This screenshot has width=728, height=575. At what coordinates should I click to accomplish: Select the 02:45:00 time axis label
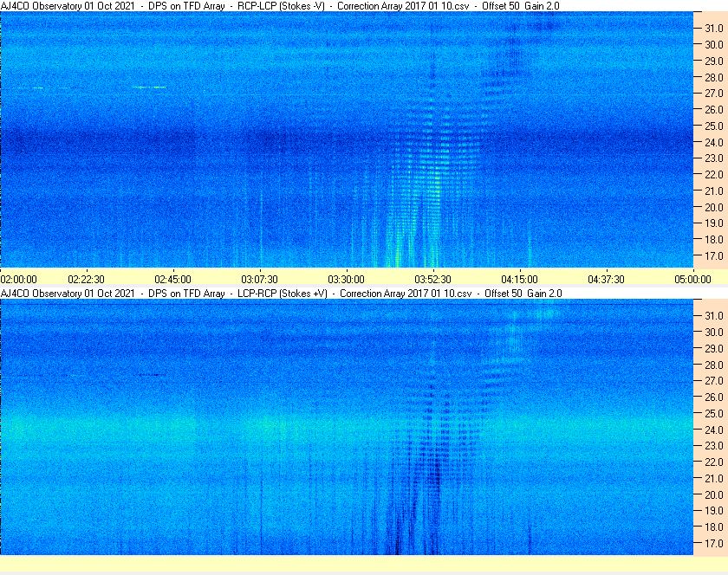pos(172,280)
